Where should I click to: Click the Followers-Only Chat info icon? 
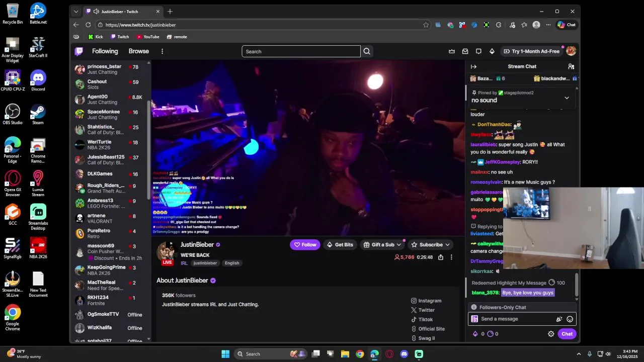pyautogui.click(x=473, y=307)
